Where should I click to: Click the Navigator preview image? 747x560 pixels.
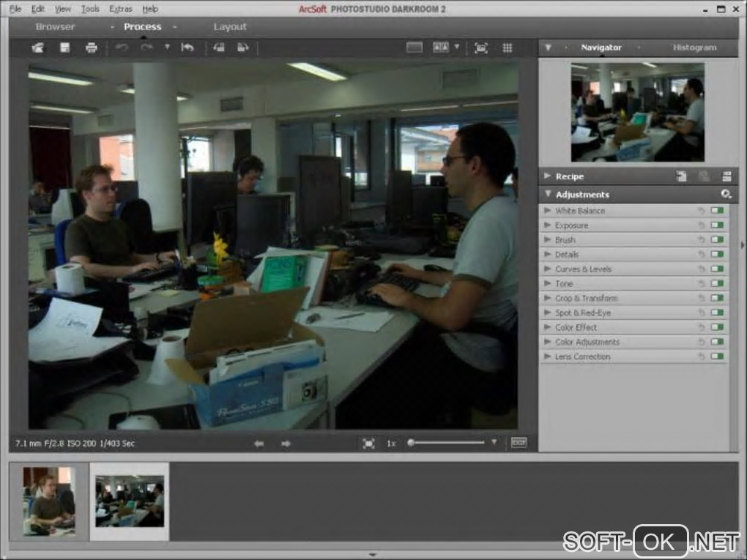coord(637,113)
